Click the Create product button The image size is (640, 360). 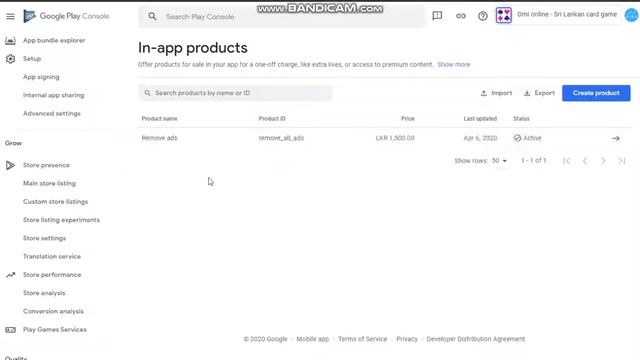click(x=596, y=93)
